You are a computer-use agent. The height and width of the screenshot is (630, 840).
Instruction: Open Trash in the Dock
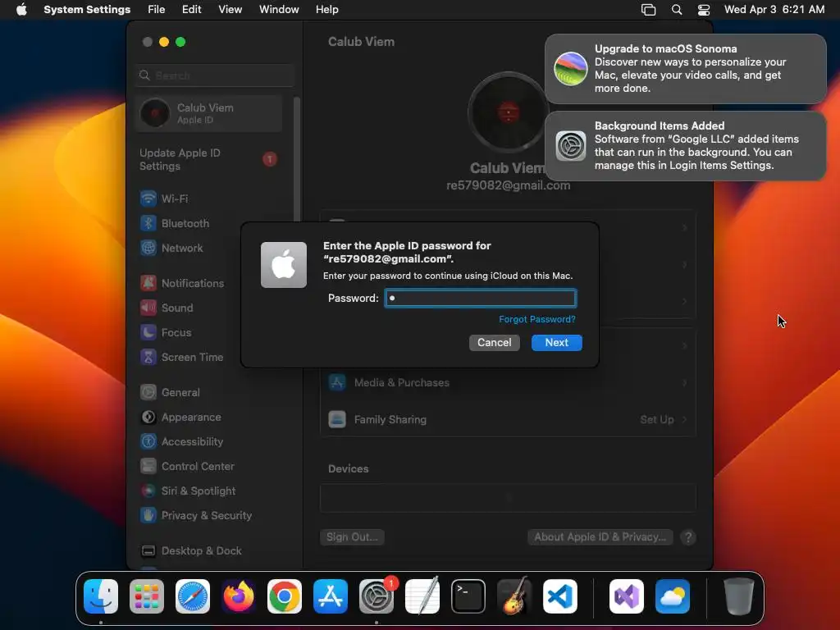pyautogui.click(x=739, y=596)
